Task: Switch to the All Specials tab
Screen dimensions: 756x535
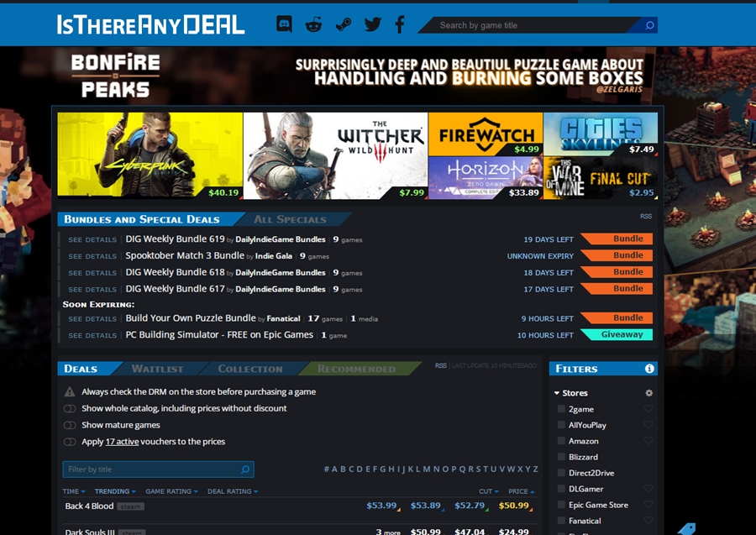Action: 291,219
